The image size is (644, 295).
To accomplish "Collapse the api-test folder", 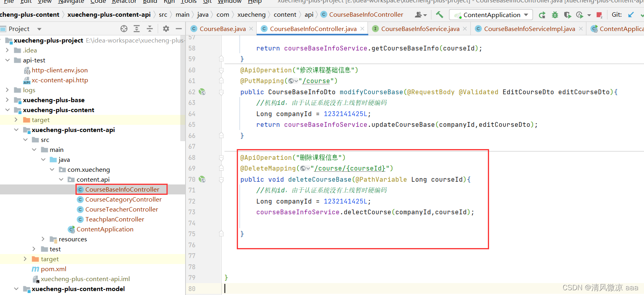I will 7,60.
